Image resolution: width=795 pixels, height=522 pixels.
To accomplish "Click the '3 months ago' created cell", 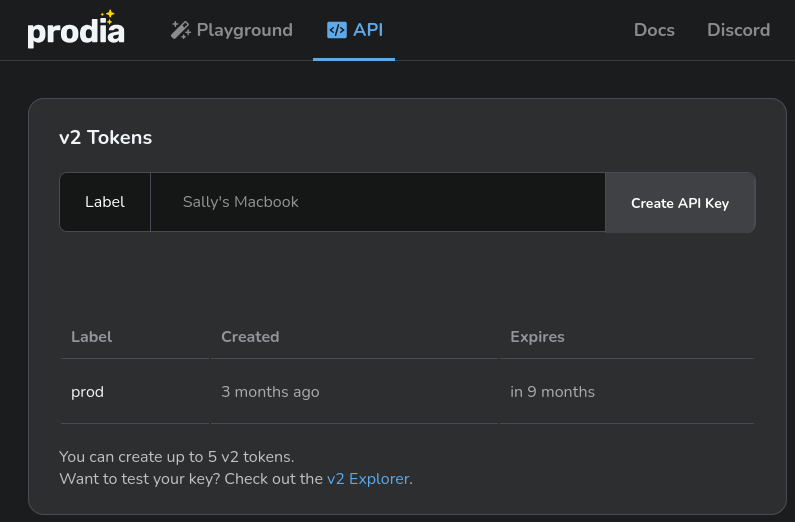I will tap(270, 392).
